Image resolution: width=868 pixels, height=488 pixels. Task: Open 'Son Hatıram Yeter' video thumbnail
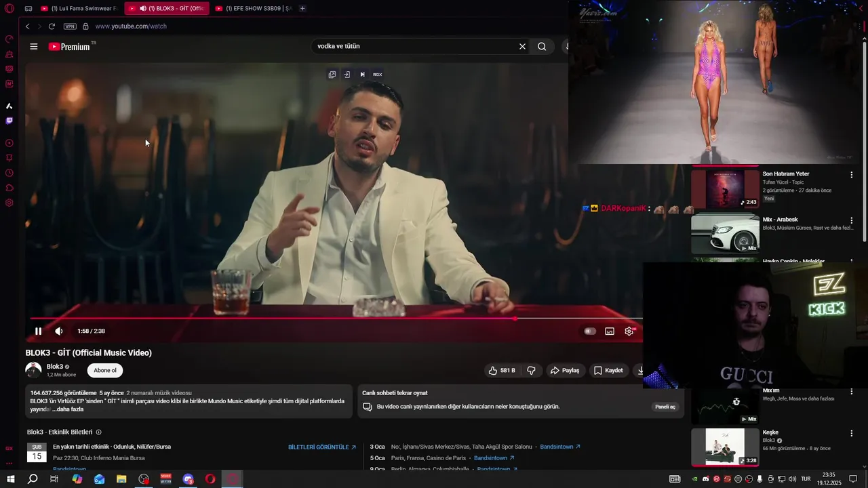click(725, 188)
